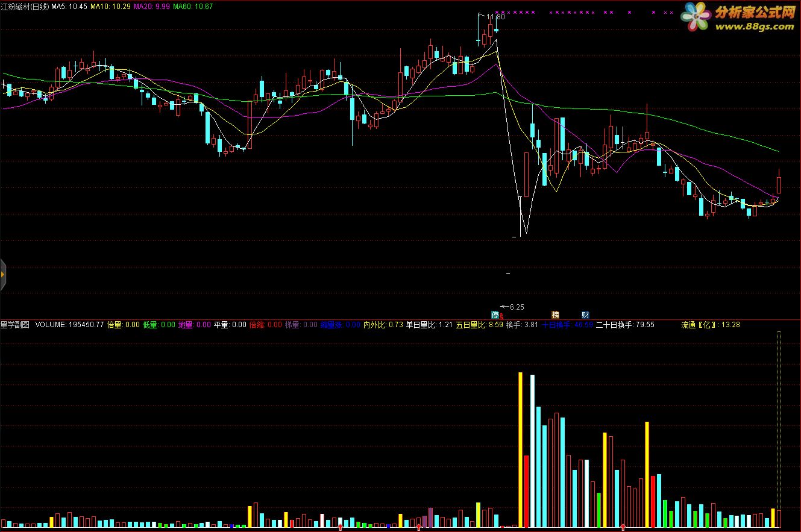The image size is (801, 532).
Task: Click the 梯量: 0.00 value
Action: 301,325
